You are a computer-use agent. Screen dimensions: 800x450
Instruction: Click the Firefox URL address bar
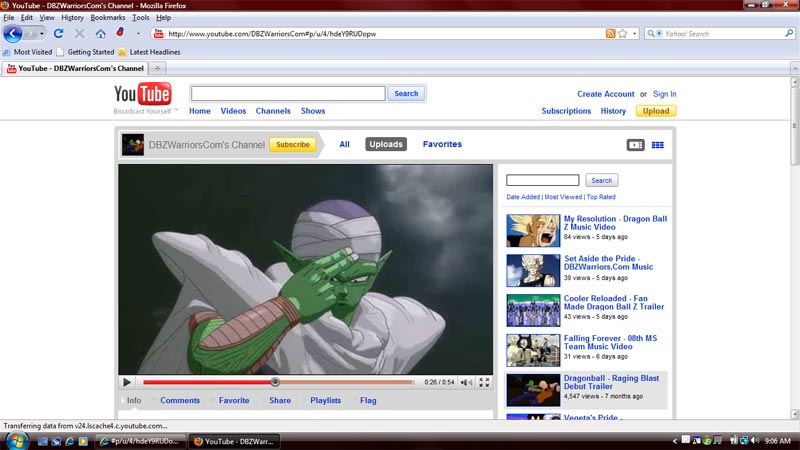(384, 34)
